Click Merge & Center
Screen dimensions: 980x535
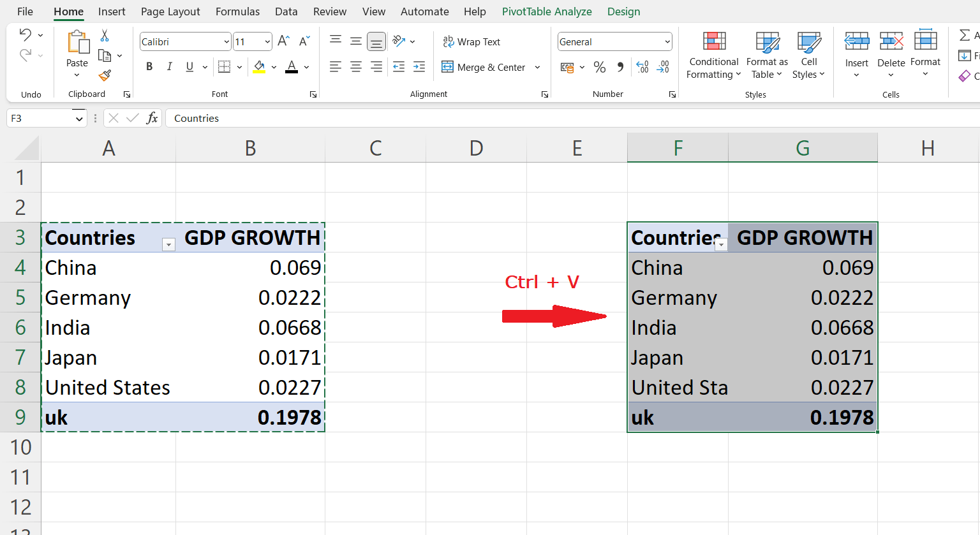[x=483, y=67]
